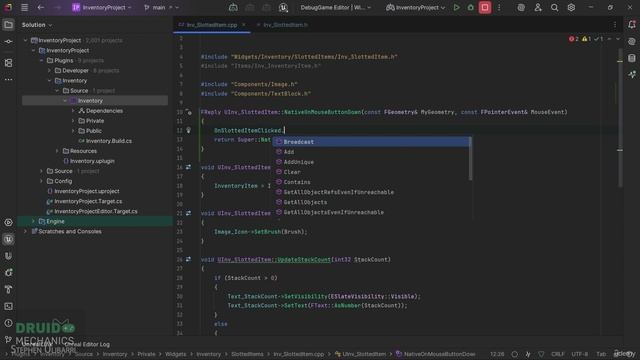Choose Broadcast from autocomplete list
The width and height of the screenshot is (640, 360).
click(x=371, y=142)
